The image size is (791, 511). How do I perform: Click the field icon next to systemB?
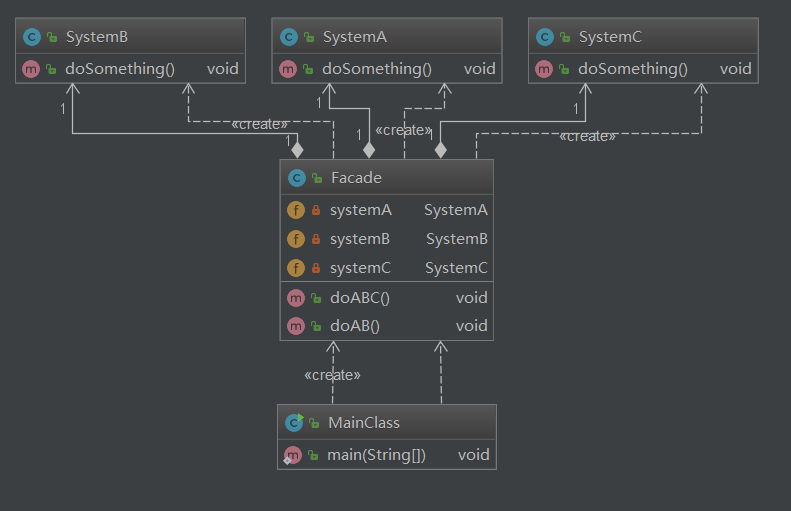(x=296, y=239)
